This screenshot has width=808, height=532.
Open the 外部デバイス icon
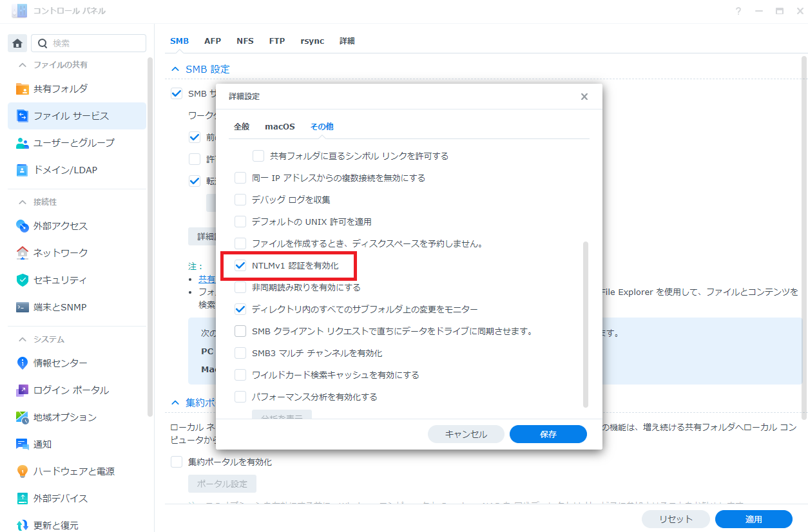(x=23, y=499)
